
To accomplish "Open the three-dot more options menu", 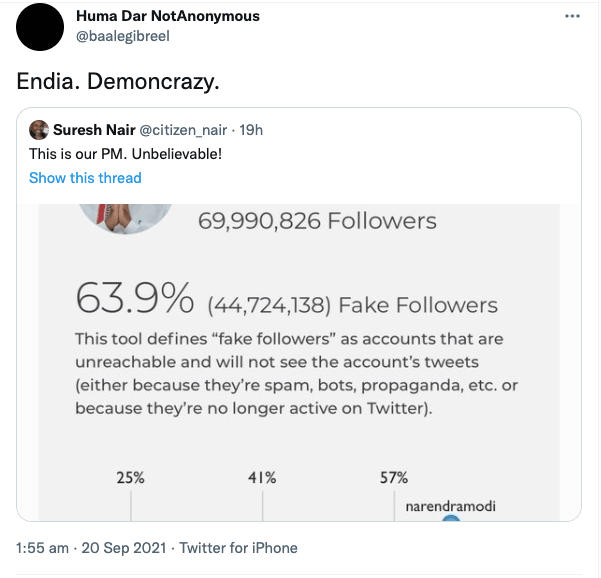I will (x=572, y=17).
